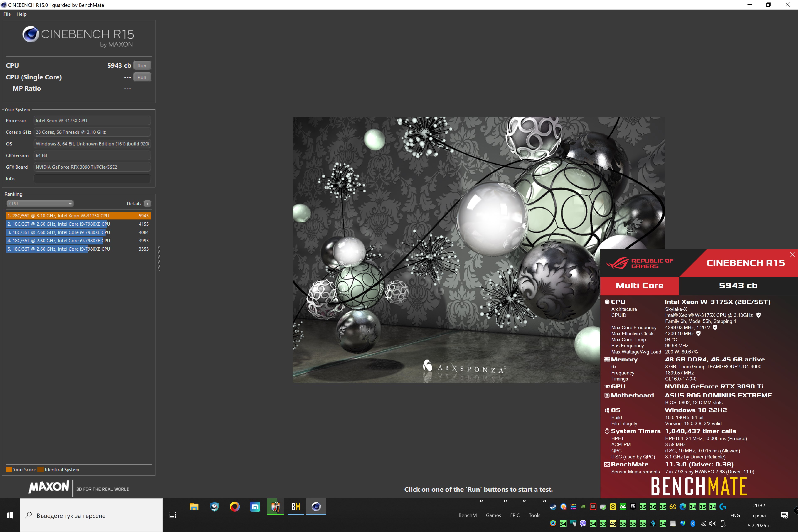
Task: Click the BenchM taskbar toolbar label
Action: click(x=468, y=515)
